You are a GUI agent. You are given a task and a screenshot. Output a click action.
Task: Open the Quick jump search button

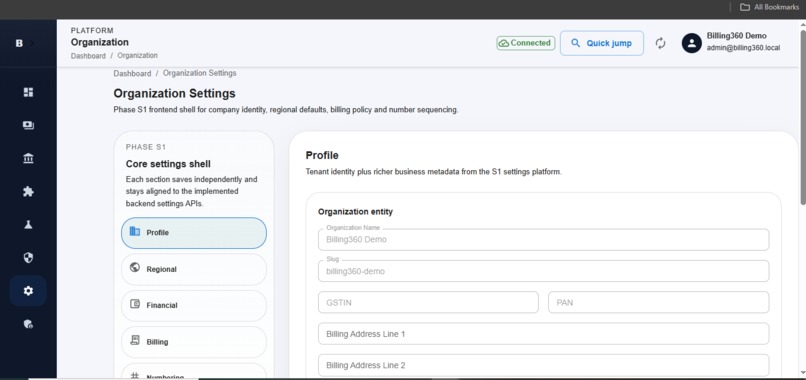601,43
